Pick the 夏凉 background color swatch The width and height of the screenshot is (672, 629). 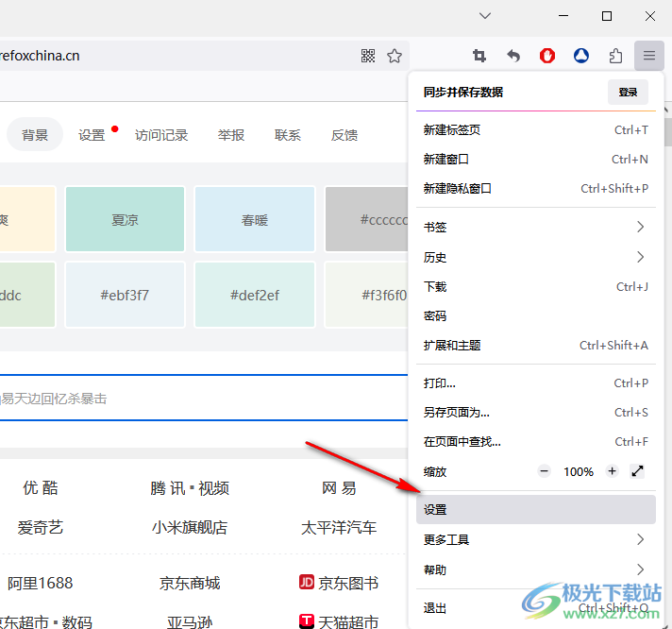tap(125, 219)
